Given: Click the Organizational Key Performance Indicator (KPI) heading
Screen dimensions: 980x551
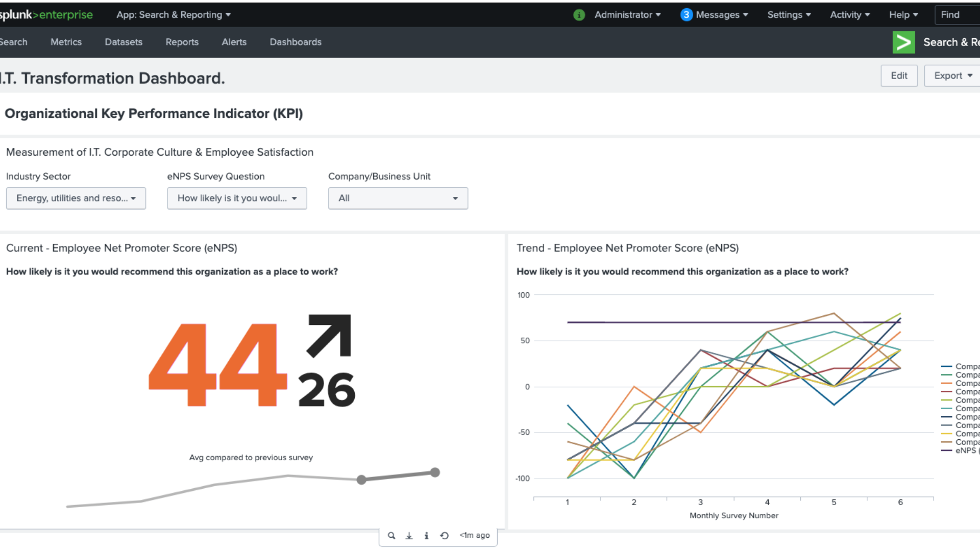Looking at the screenshot, I should point(154,113).
